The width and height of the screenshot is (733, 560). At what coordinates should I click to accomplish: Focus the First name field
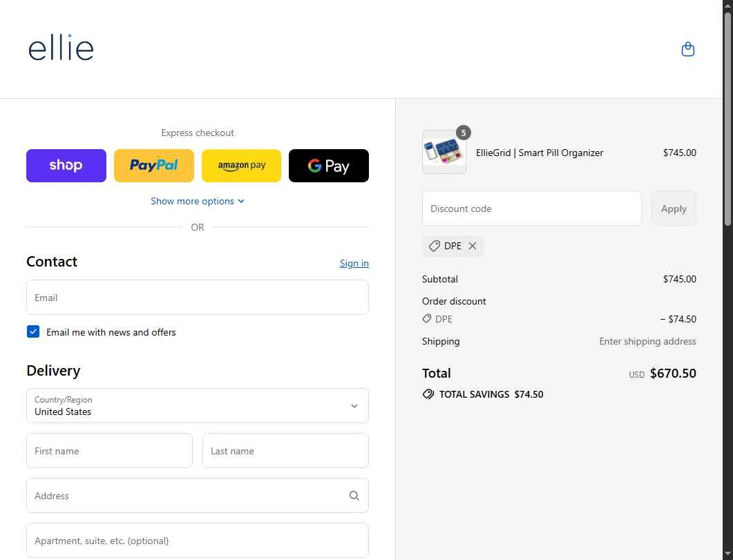pos(109,451)
